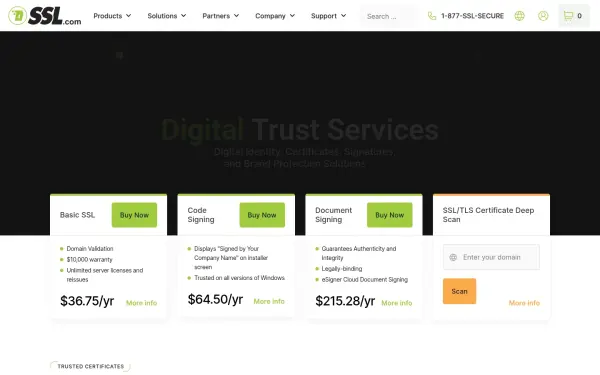Expand the Partners menu
The image size is (600, 375).
tap(220, 16)
